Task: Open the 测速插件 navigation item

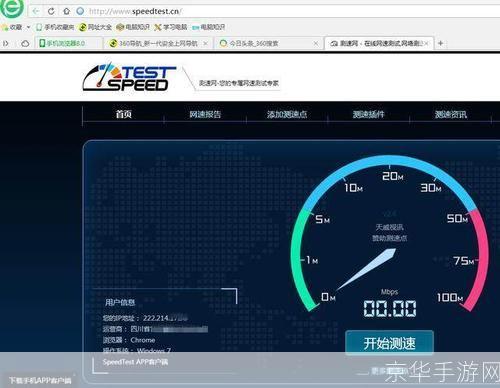Action: (x=368, y=114)
